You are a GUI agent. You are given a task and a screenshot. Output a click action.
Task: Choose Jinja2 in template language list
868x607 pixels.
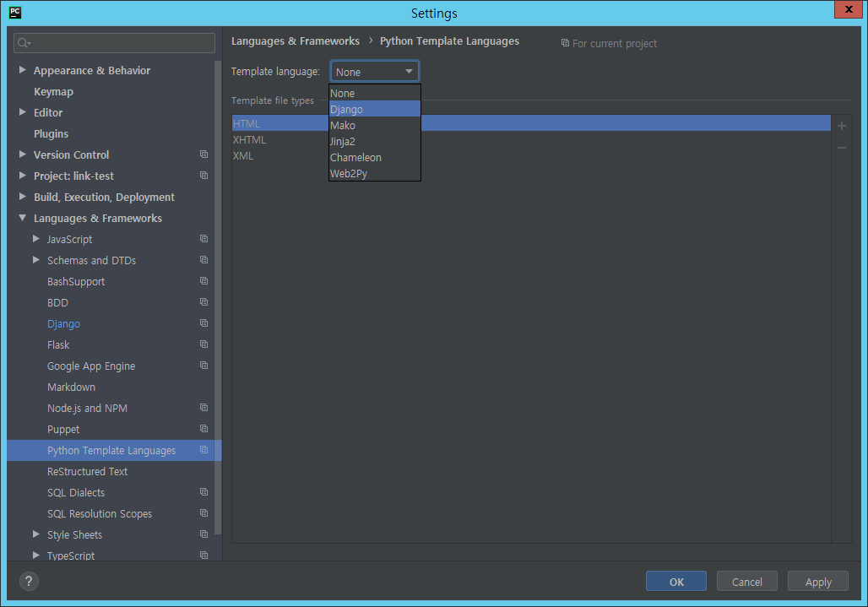point(375,141)
